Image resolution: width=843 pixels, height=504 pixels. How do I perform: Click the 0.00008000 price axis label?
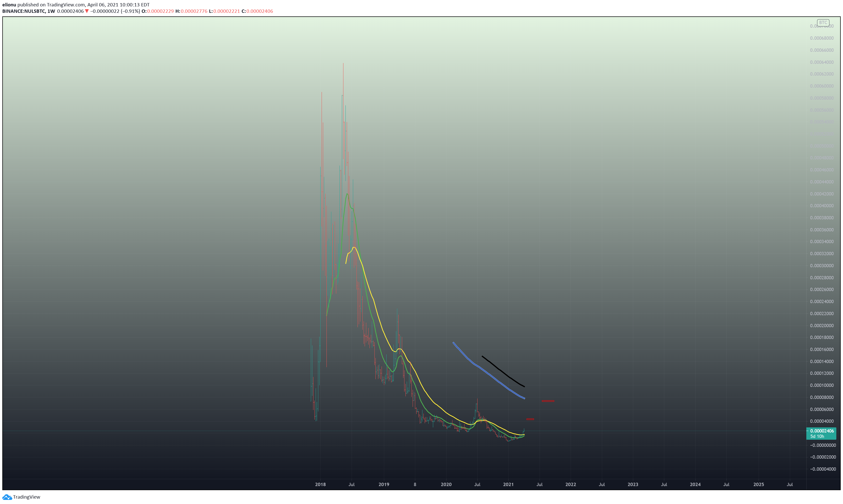pyautogui.click(x=821, y=397)
